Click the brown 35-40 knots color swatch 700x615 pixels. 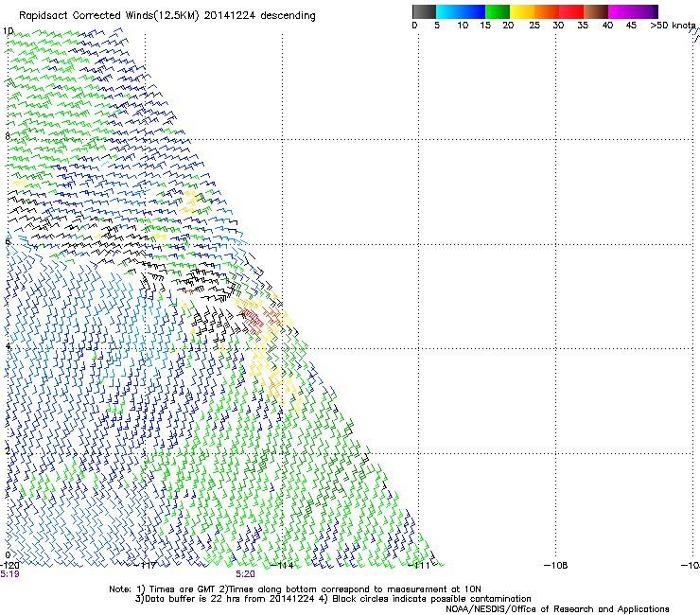pyautogui.click(x=596, y=11)
